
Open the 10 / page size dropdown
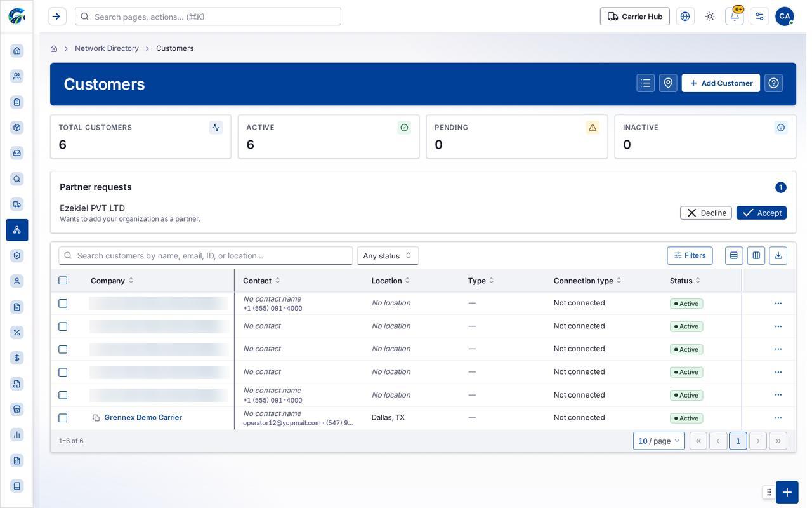[659, 441]
